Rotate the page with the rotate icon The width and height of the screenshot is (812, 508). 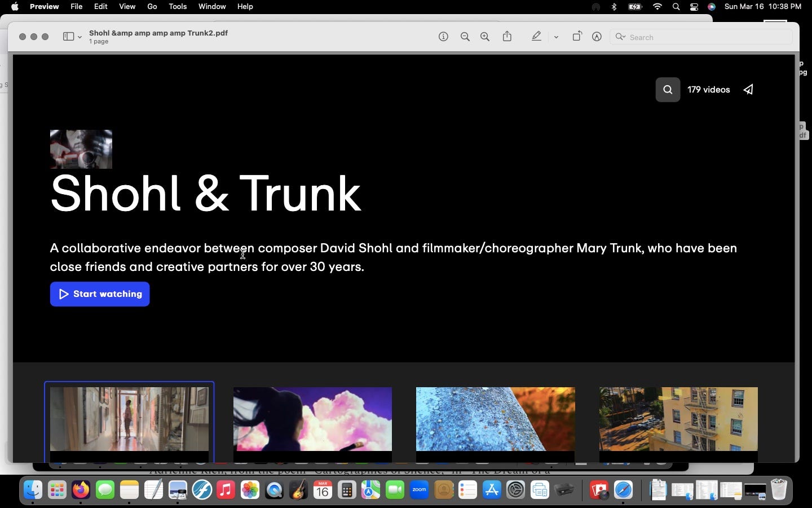point(577,36)
